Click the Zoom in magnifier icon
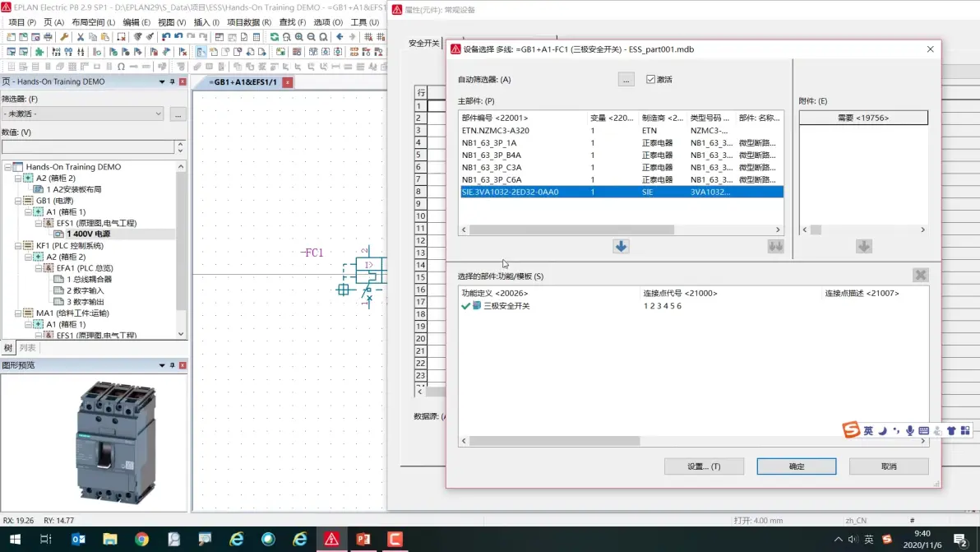The image size is (980, 552). [298, 37]
